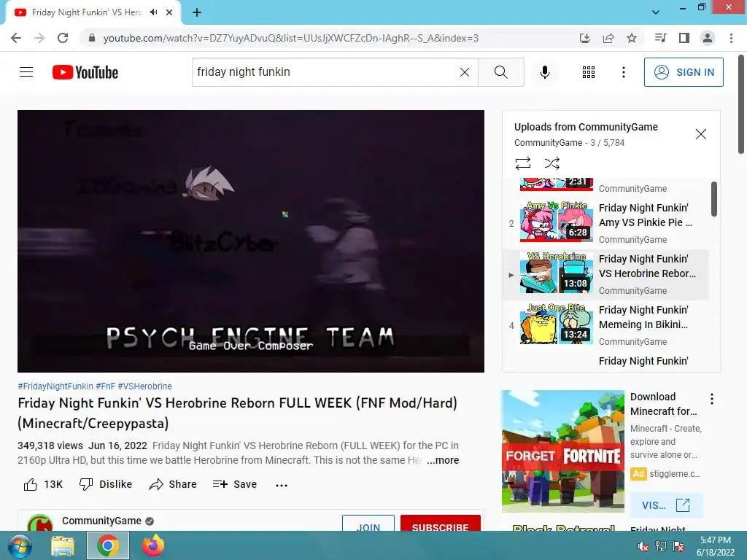Click the muted volume tray icon
Viewport: 747px width, 560px height.
[x=643, y=546]
